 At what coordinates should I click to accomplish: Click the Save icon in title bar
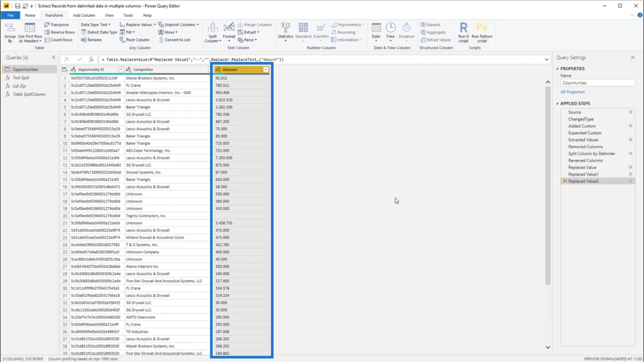[17, 6]
